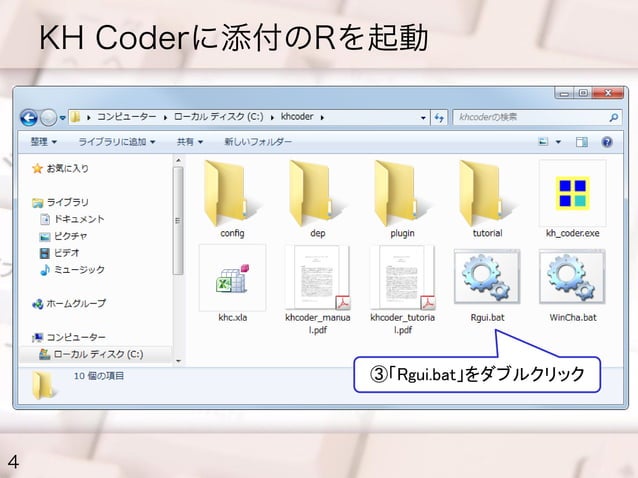Select the khcoder_tutorial.pdf file
Image resolution: width=638 pixels, height=478 pixels.
click(402, 289)
